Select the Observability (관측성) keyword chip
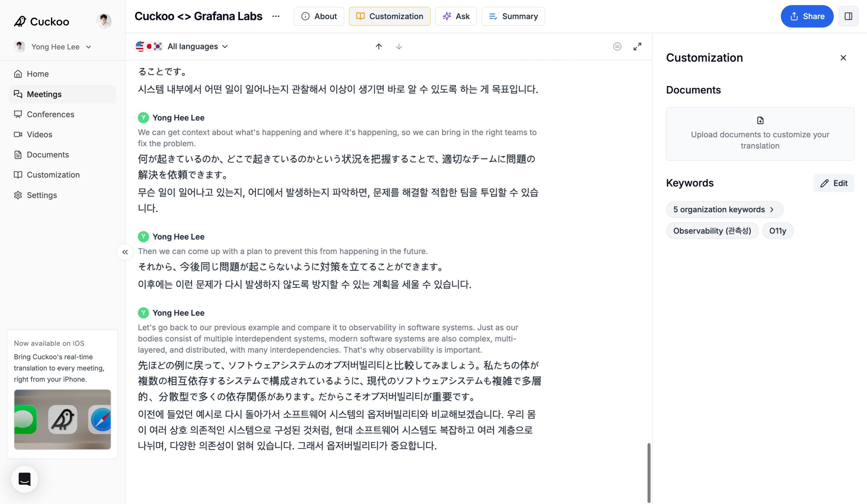 712,231
